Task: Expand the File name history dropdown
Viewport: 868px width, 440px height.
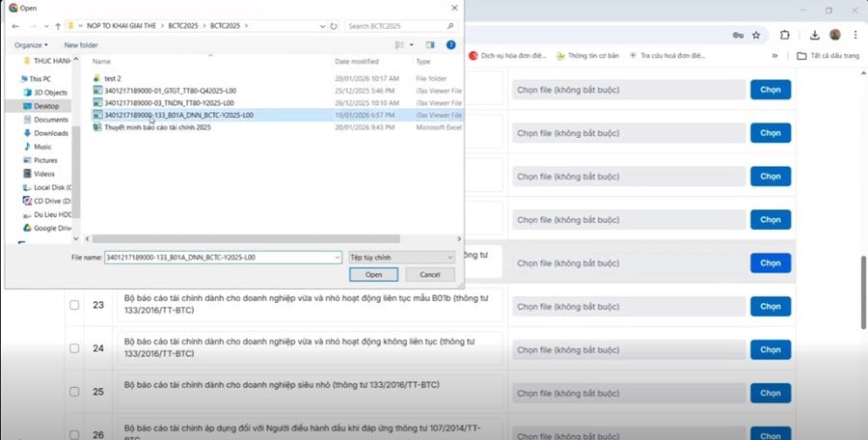Action: pos(338,257)
